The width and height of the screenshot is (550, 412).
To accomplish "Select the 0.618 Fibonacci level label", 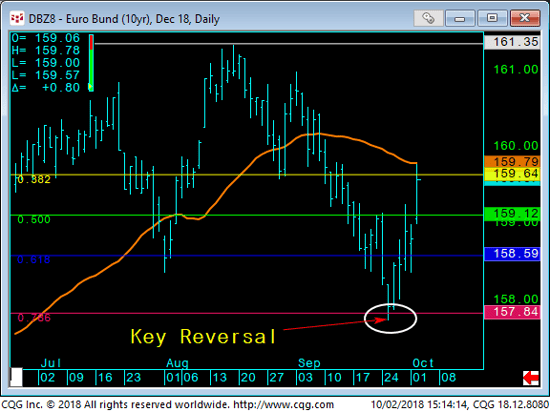I will click(x=34, y=259).
